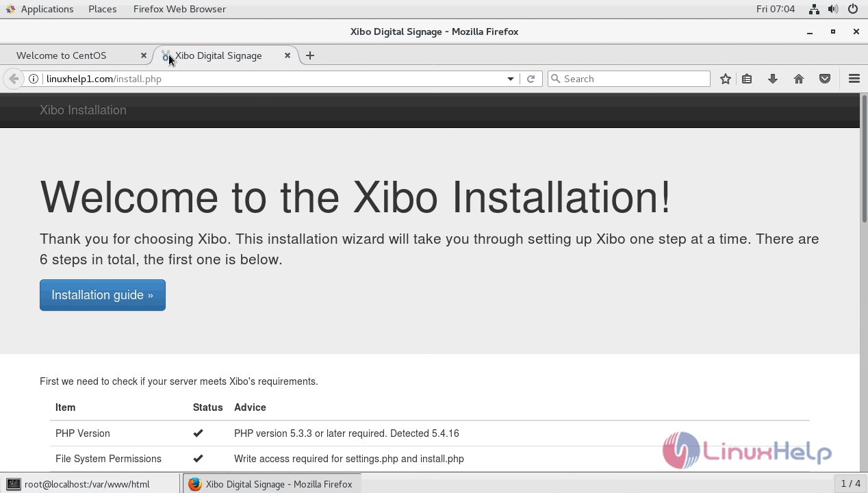This screenshot has height=493, width=868.
Task: Click the settings.php write access advice text
Action: click(349, 459)
